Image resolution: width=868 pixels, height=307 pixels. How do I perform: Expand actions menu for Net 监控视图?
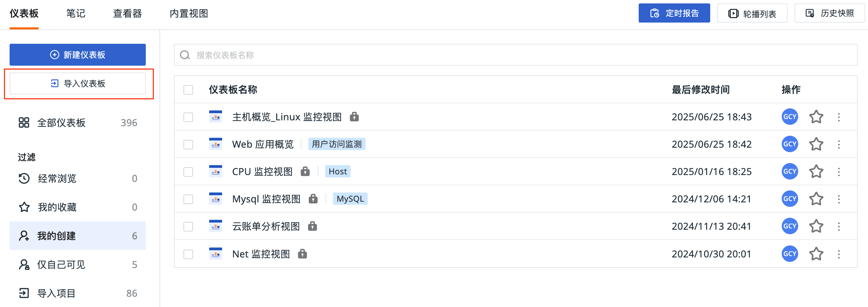[839, 254]
